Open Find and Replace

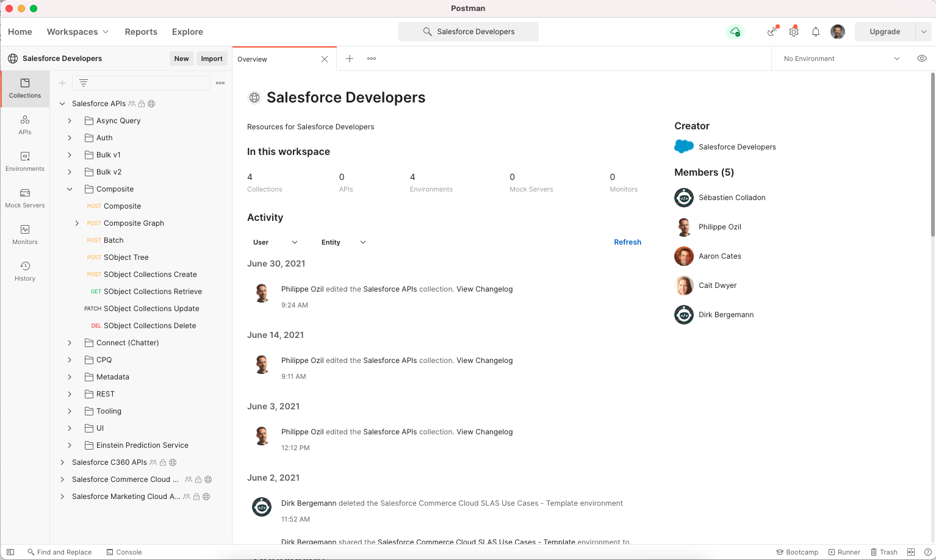coord(59,552)
